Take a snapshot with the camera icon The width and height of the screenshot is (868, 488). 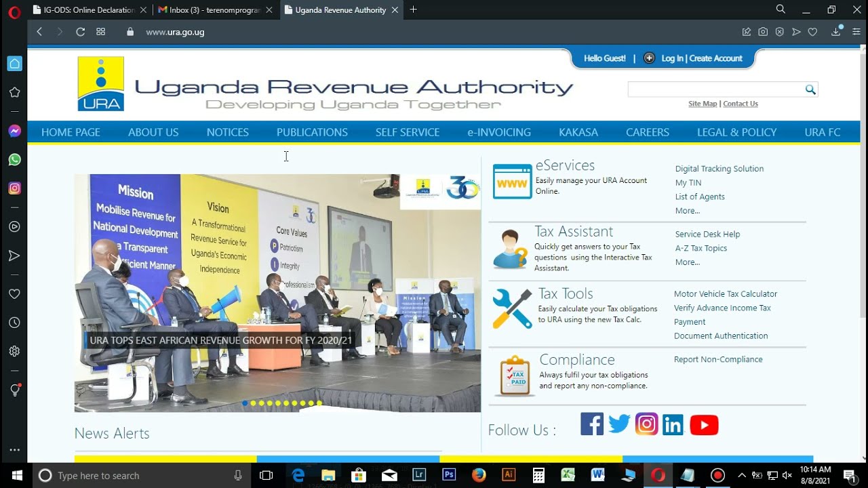pos(763,32)
